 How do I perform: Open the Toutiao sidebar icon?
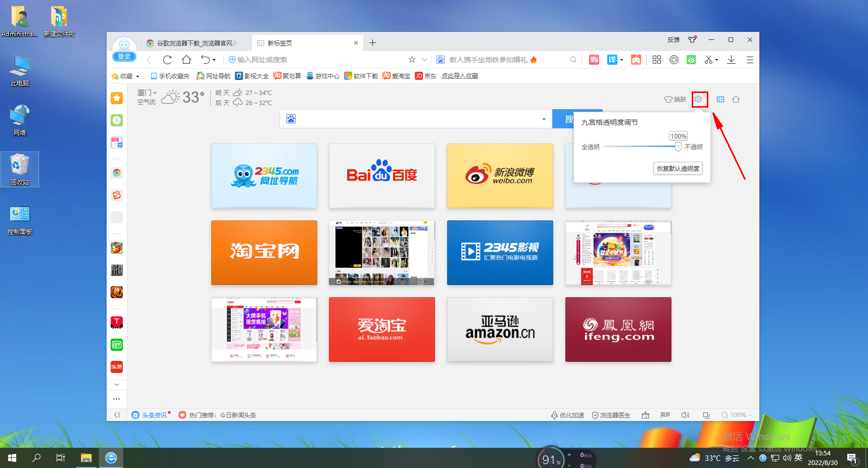coord(117,367)
